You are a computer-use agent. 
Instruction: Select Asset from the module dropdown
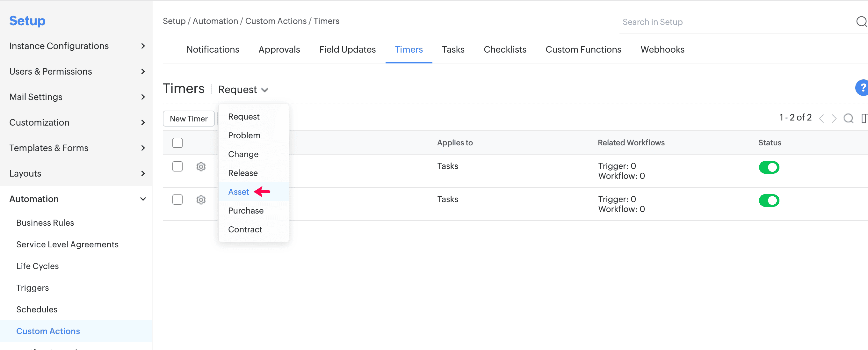(239, 192)
